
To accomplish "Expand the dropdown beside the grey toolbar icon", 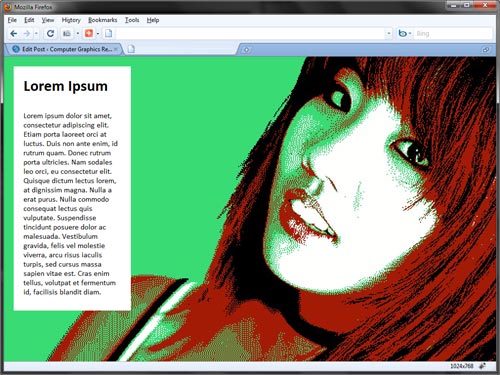I will [x=77, y=34].
